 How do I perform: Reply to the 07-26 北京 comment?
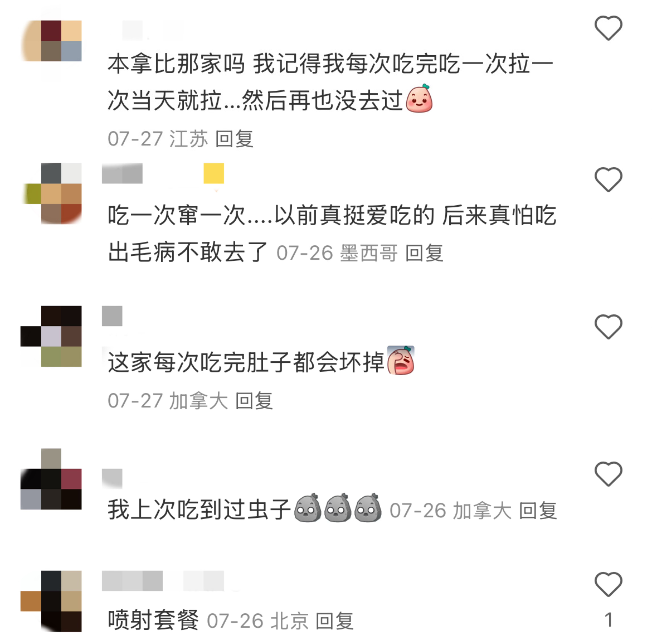pos(334,621)
